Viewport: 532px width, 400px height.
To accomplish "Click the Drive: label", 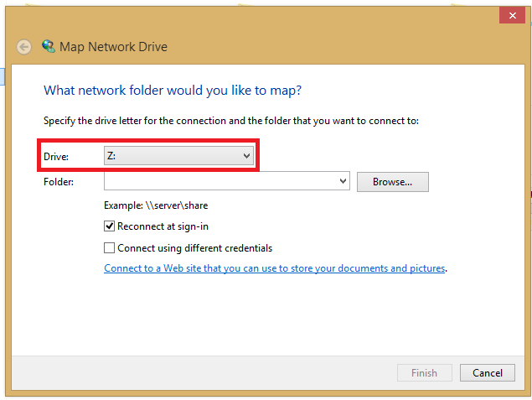I will pos(56,157).
